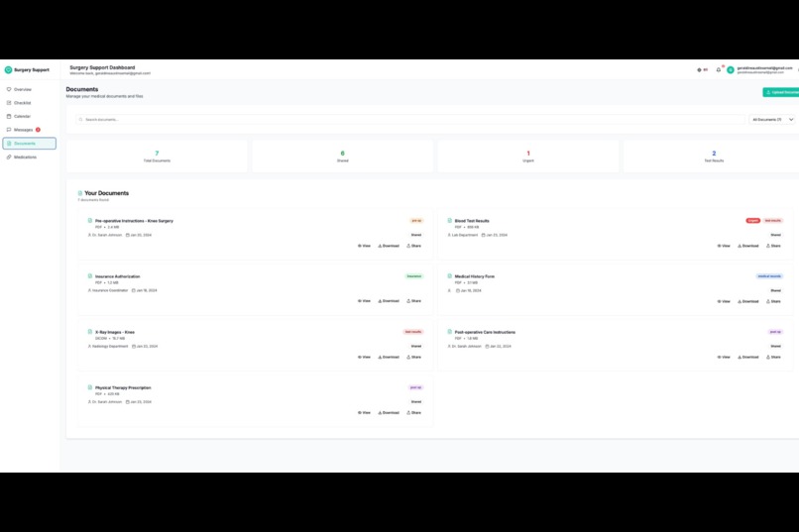
Task: Click the red Messages unread badge
Action: click(x=39, y=130)
